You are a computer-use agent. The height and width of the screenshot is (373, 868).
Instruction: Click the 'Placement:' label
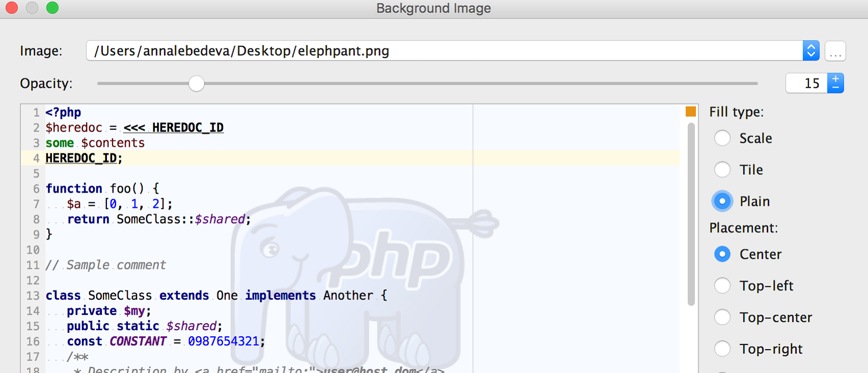pyautogui.click(x=744, y=228)
